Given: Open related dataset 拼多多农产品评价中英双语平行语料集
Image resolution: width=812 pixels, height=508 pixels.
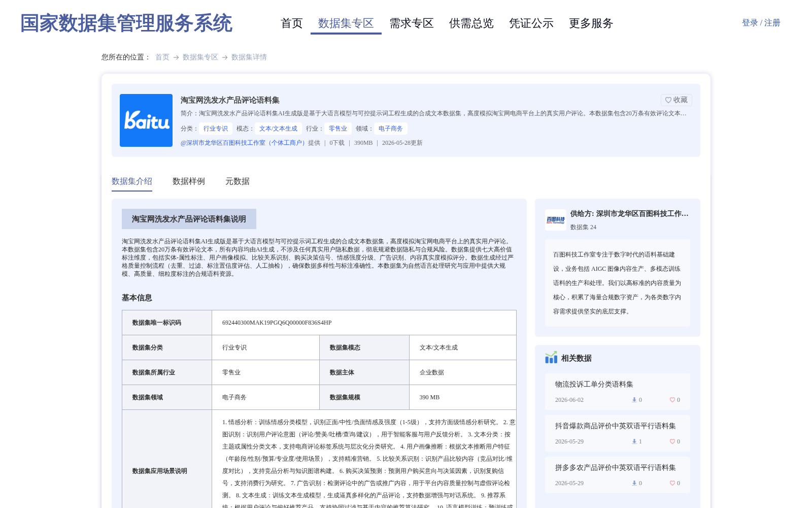Looking at the screenshot, I should 616,467.
